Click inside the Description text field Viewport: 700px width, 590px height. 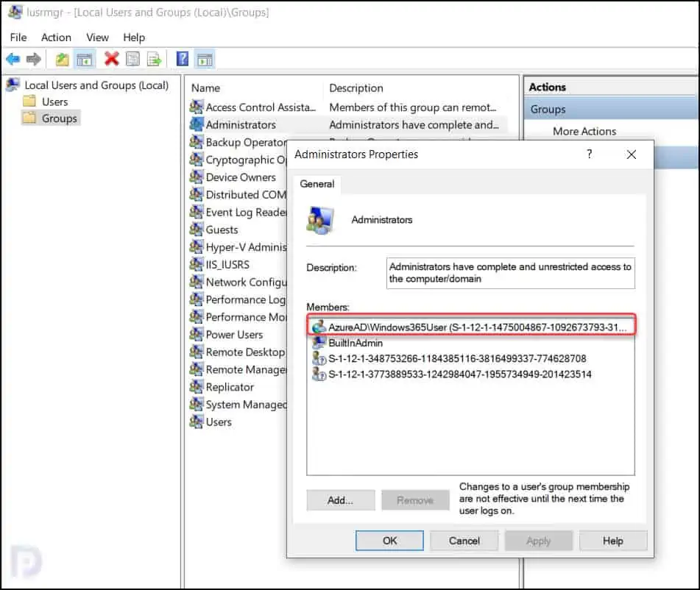click(510, 273)
